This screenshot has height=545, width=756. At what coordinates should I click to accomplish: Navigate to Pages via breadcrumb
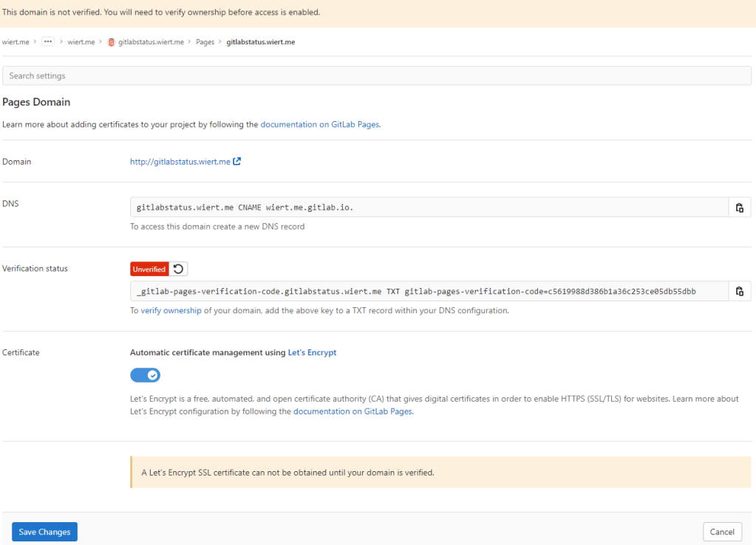click(x=205, y=41)
